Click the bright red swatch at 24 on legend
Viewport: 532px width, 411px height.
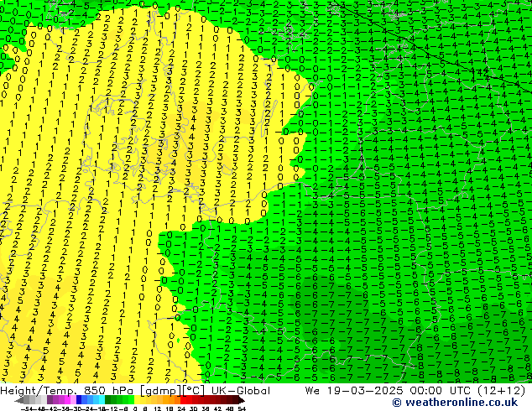click(x=183, y=400)
